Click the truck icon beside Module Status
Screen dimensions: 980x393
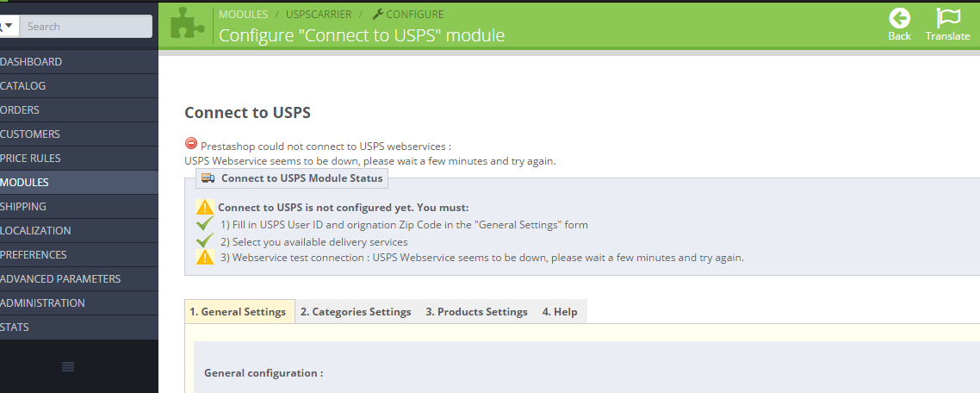(x=208, y=178)
